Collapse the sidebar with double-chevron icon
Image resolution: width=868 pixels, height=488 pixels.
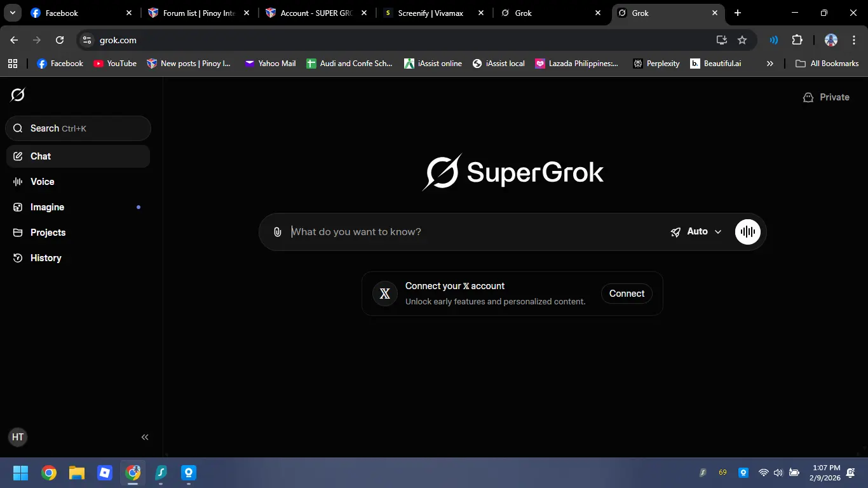point(145,437)
